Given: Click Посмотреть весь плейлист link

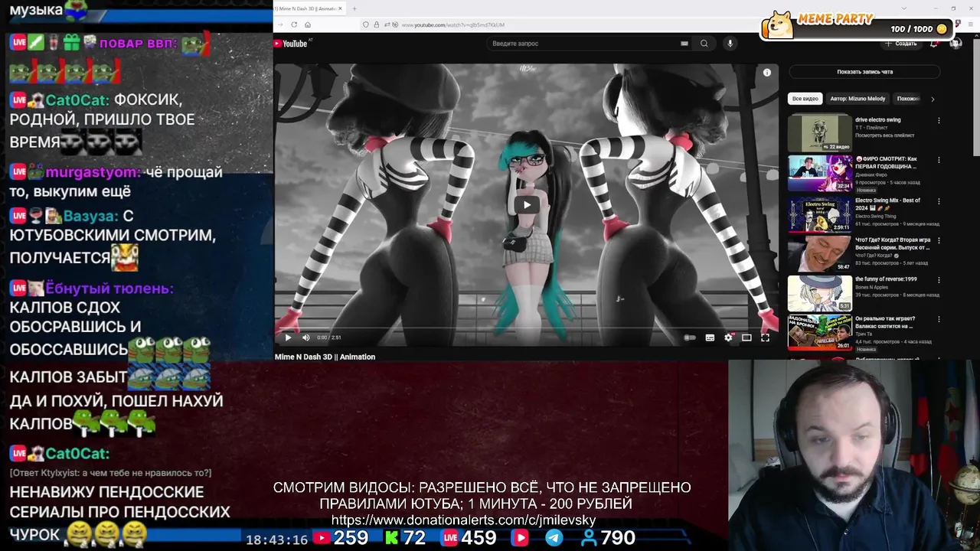Looking at the screenshot, I should [x=885, y=135].
